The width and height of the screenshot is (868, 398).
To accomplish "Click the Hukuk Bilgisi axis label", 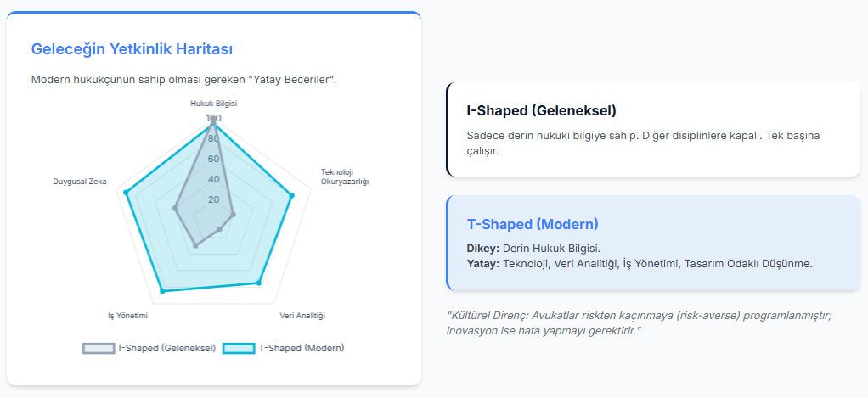I will [213, 103].
